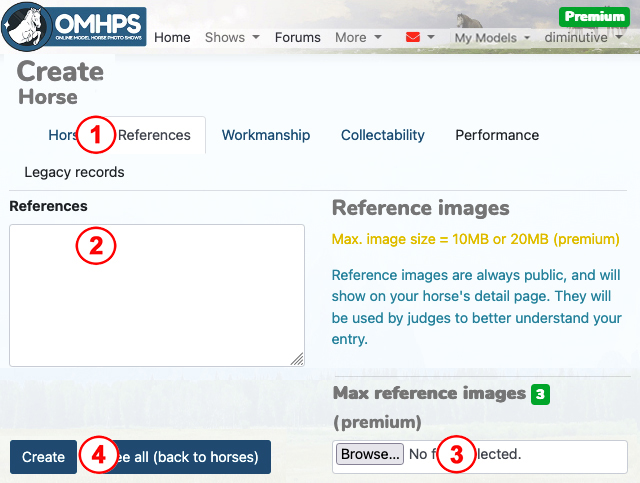Viewport: 640px width, 483px height.
Task: Switch to the Performance tab
Action: (x=497, y=135)
